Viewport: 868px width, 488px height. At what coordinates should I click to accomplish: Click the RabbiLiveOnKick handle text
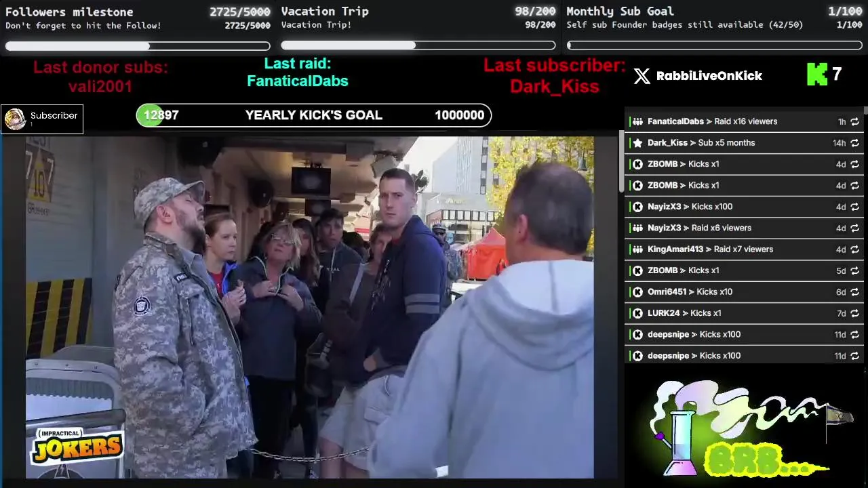pos(709,76)
